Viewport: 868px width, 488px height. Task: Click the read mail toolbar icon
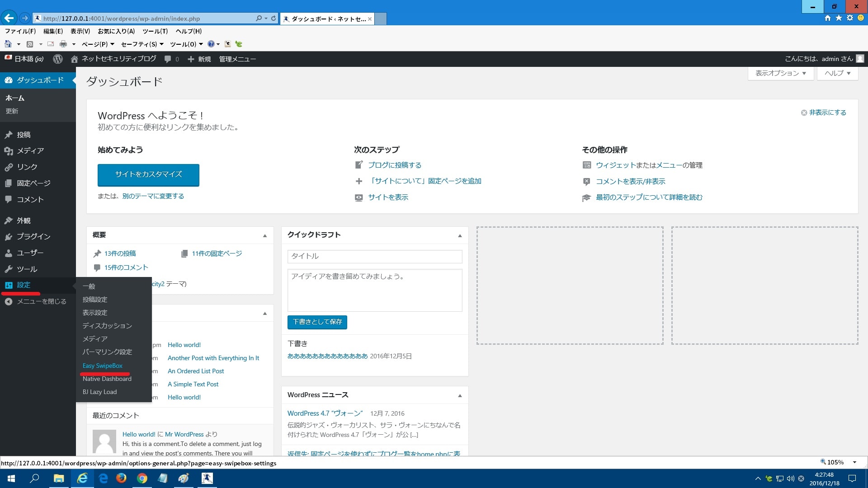coord(51,44)
